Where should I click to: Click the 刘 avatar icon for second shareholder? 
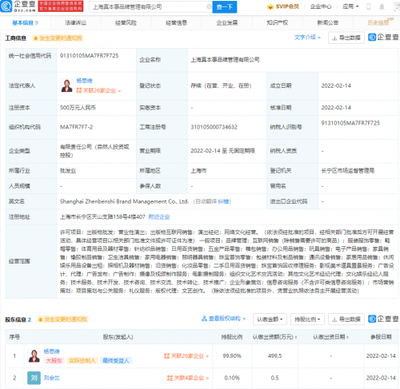(x=34, y=378)
